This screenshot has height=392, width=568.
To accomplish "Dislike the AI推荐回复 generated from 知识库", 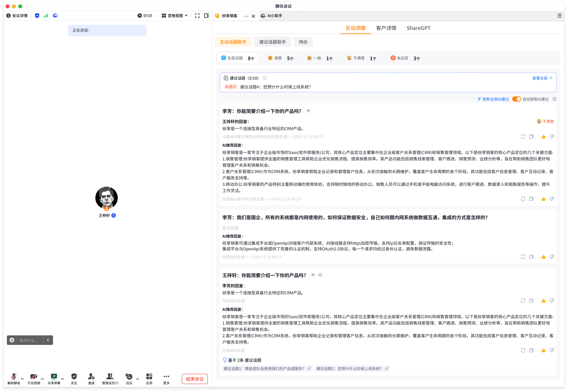I will [552, 199].
